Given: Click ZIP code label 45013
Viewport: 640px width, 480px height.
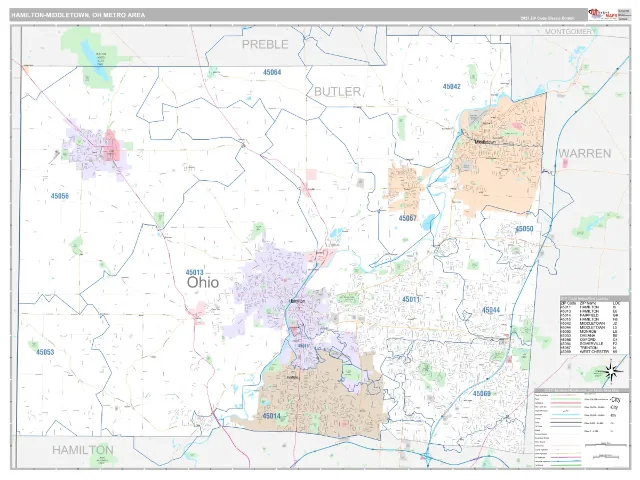Looking at the screenshot, I should pos(194,272).
